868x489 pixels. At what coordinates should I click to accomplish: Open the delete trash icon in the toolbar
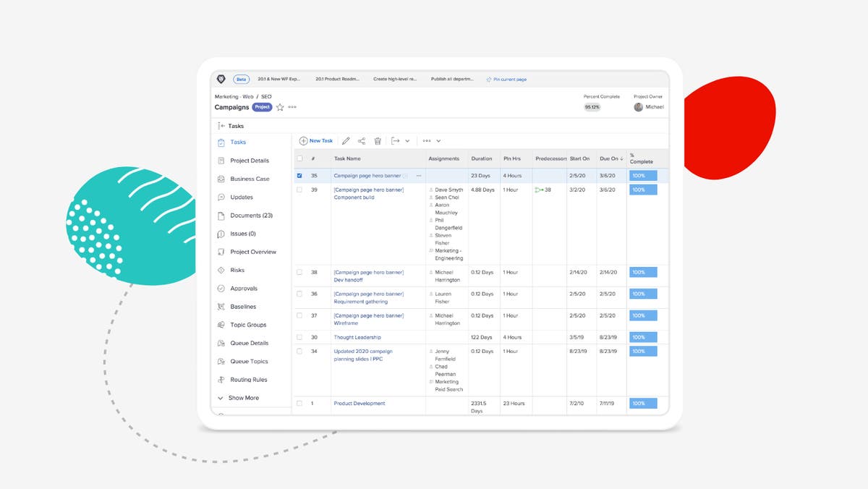pyautogui.click(x=378, y=140)
